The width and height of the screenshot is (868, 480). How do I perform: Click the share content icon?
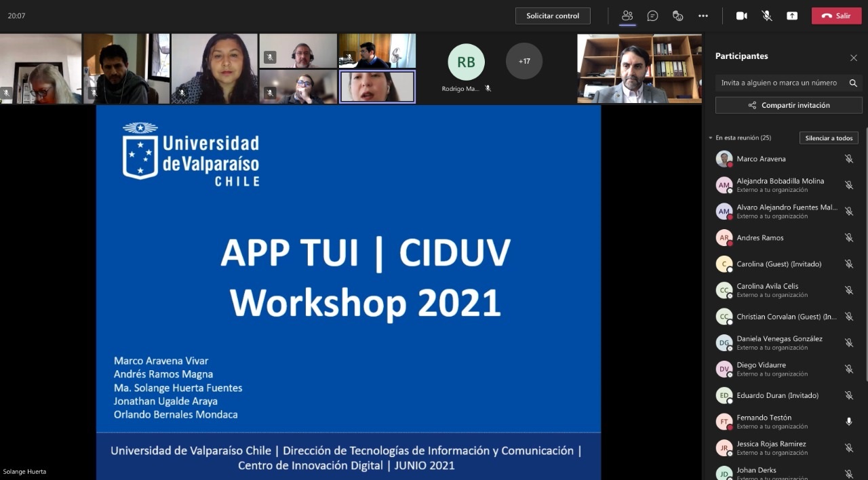[x=792, y=16]
